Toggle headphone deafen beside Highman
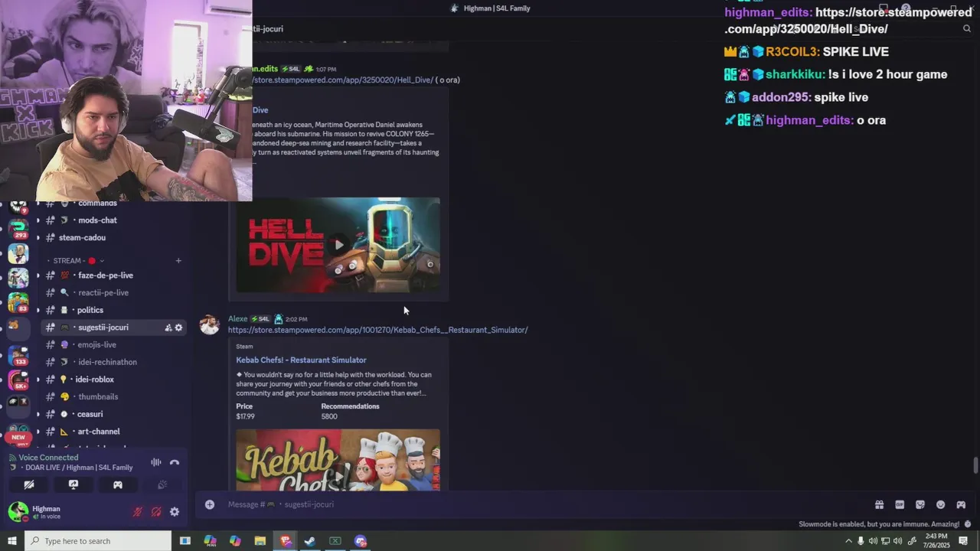 pyautogui.click(x=156, y=512)
